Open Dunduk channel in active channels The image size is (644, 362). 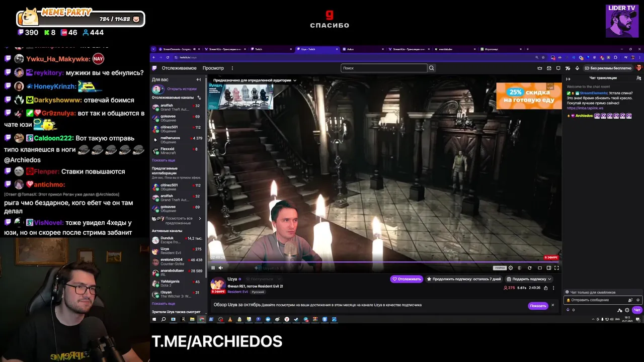176,240
